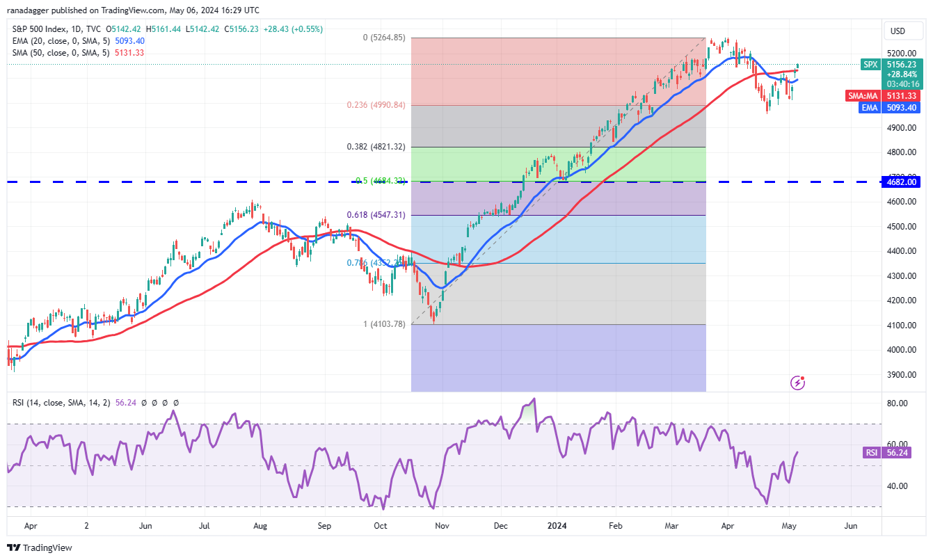
Task: Click the RSI 14 indicator legend
Action: (93, 402)
